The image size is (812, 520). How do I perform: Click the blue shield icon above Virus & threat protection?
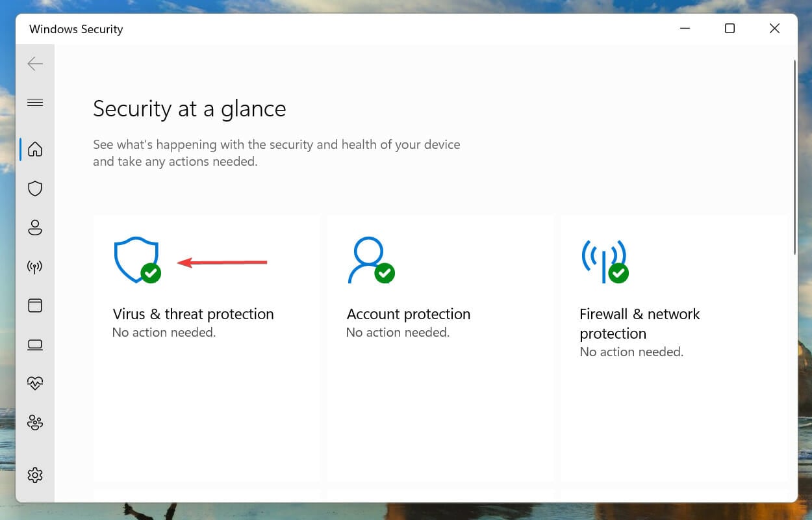[x=137, y=259]
